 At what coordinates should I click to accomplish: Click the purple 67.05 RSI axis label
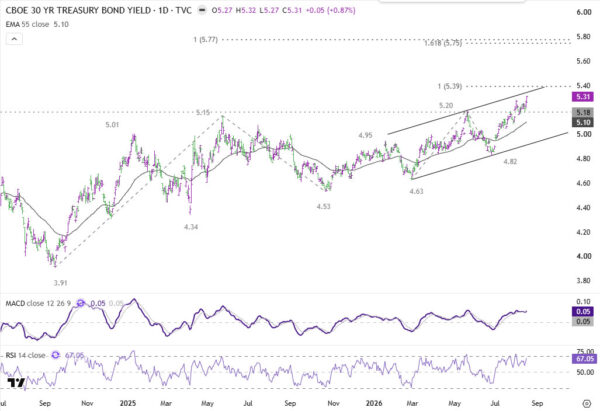(584, 359)
